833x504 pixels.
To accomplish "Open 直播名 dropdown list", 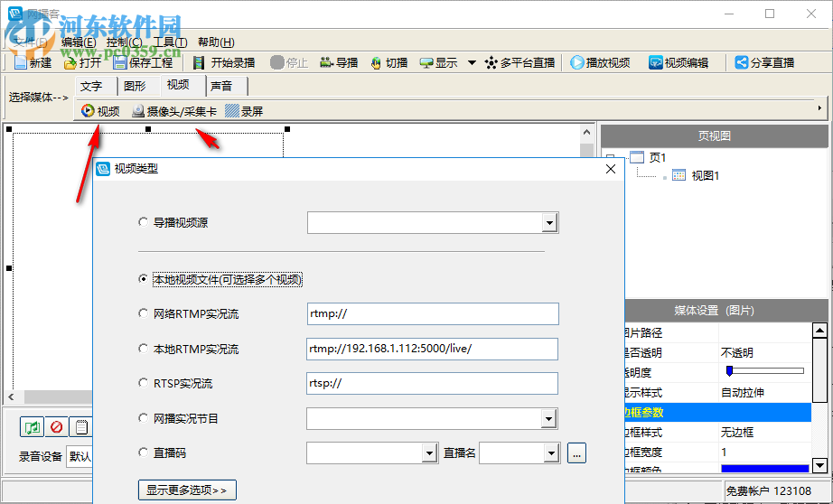I will pyautogui.click(x=551, y=453).
